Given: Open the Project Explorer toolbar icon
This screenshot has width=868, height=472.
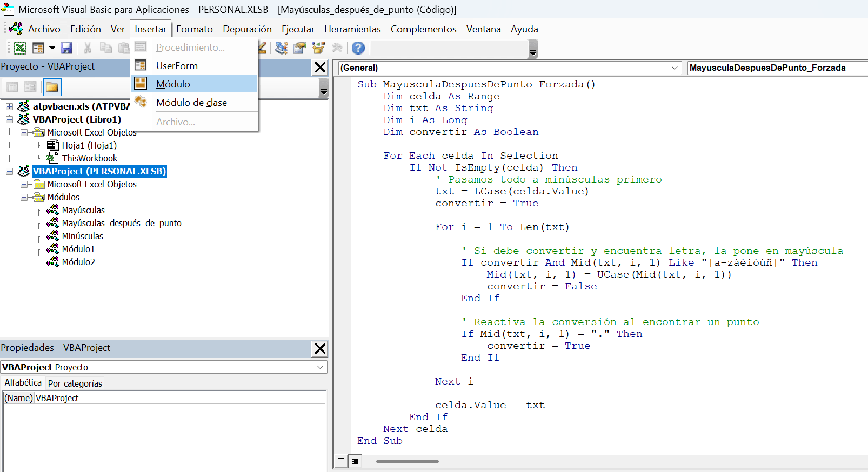Looking at the screenshot, I should pyautogui.click(x=282, y=48).
